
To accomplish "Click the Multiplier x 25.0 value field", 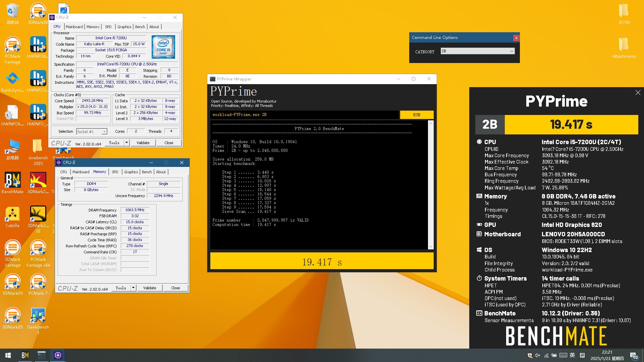I will tap(93, 107).
